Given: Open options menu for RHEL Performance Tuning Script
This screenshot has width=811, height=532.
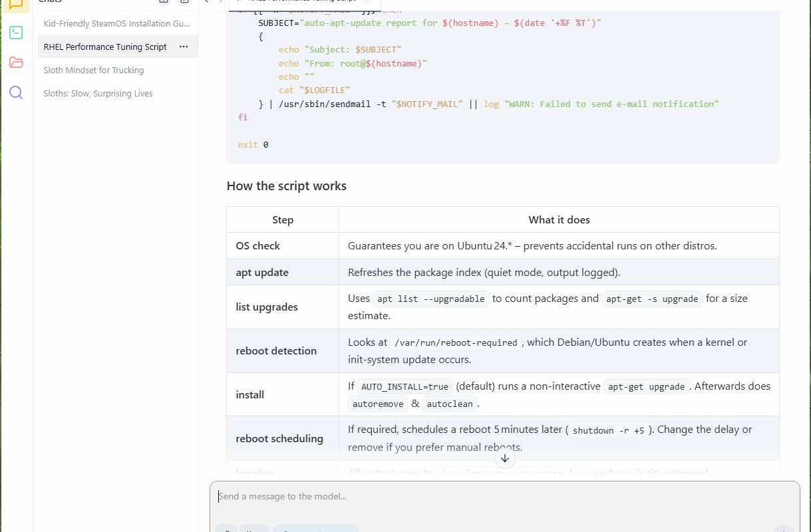Looking at the screenshot, I should pyautogui.click(x=184, y=47).
